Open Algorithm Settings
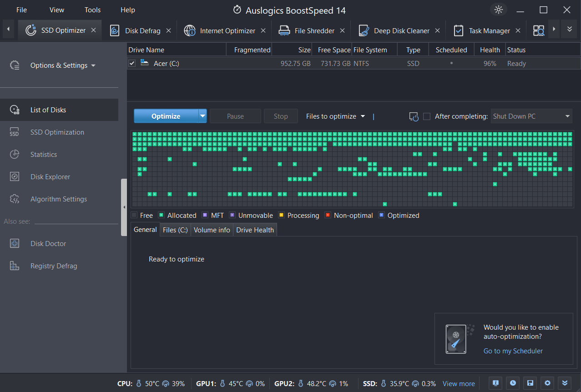This screenshot has height=392, width=581. point(59,199)
